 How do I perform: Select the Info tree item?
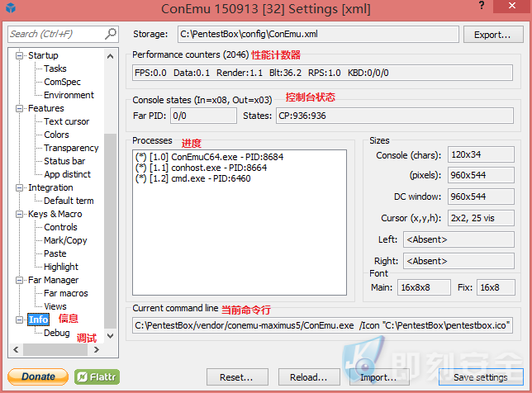point(38,320)
